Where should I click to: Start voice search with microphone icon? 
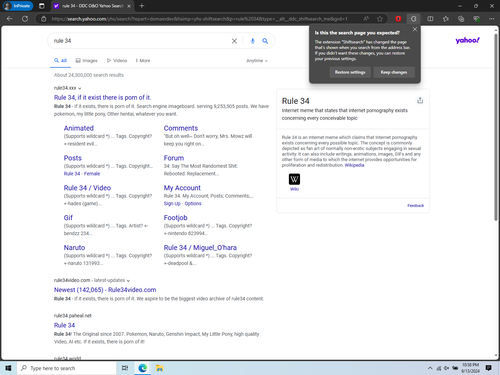pyautogui.click(x=253, y=41)
